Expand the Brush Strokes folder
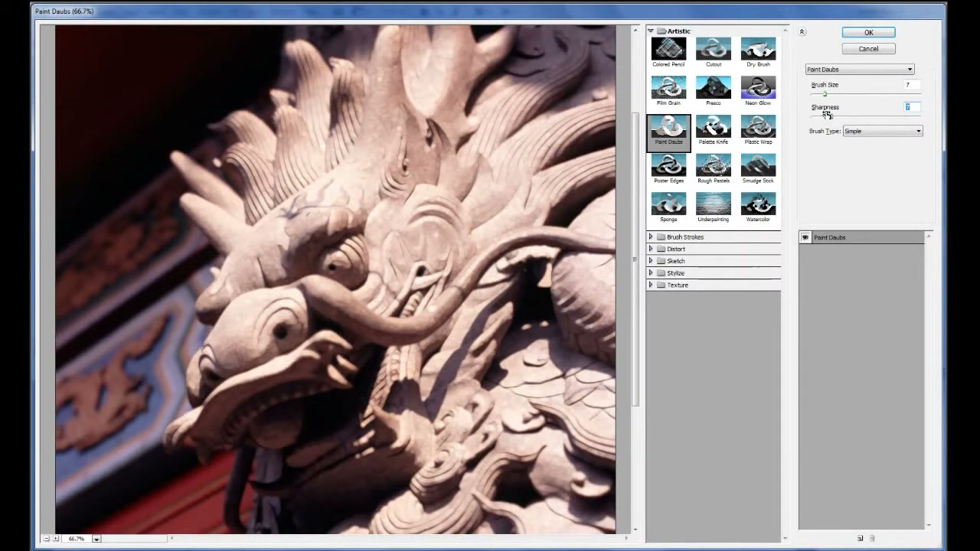 pyautogui.click(x=651, y=237)
